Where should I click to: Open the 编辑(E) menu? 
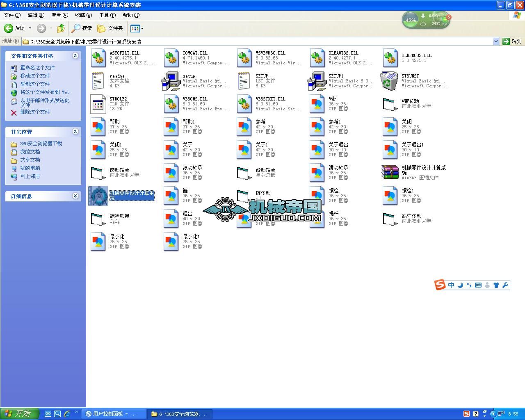click(x=36, y=15)
